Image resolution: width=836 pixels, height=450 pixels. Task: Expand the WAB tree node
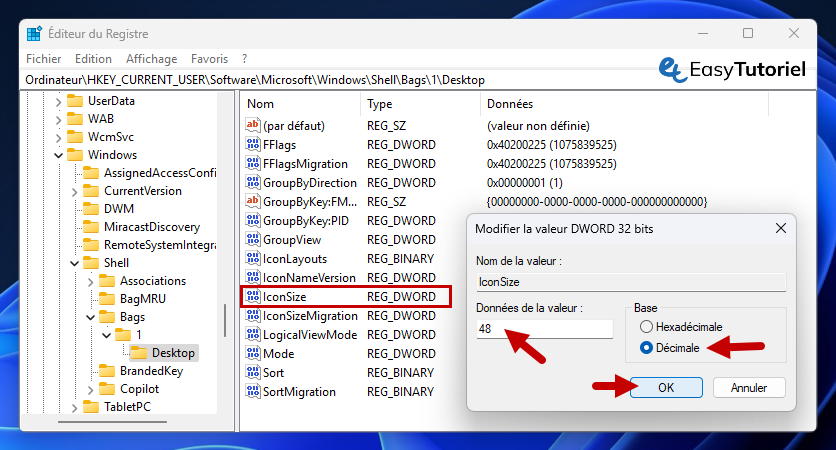[x=59, y=119]
